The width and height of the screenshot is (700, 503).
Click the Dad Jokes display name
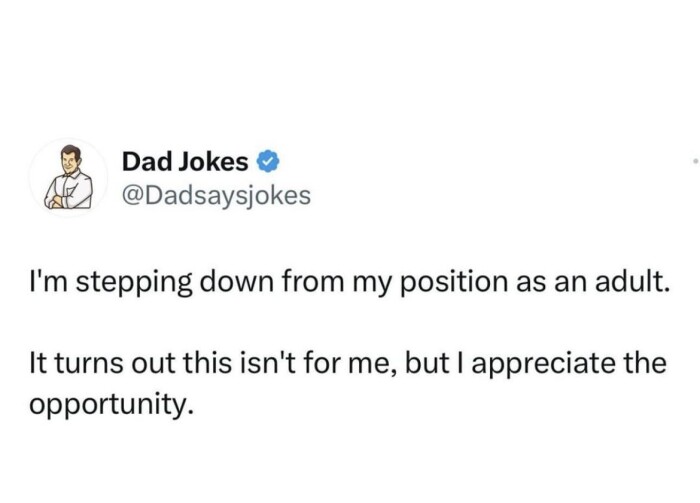click(x=185, y=159)
